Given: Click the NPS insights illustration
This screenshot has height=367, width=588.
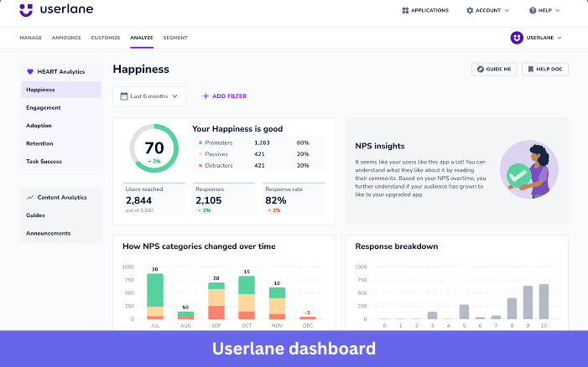Looking at the screenshot, I should (528, 169).
